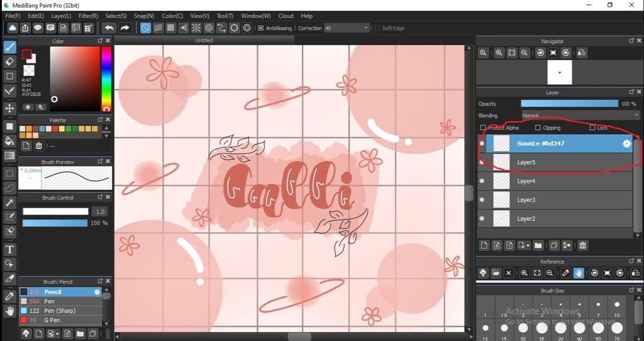The height and width of the screenshot is (341, 644).
Task: Hide the Layer3 visibility dot
Action: (x=482, y=199)
